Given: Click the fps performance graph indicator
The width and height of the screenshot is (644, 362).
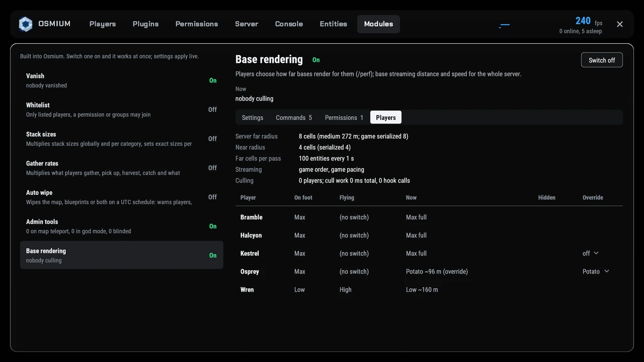Looking at the screenshot, I should click(504, 25).
